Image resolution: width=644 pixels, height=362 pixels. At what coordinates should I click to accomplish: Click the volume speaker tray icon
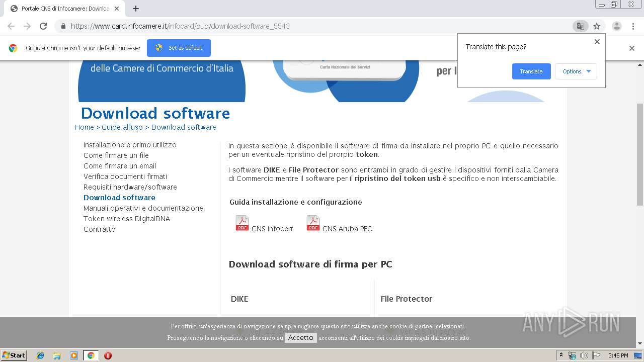pos(584,355)
